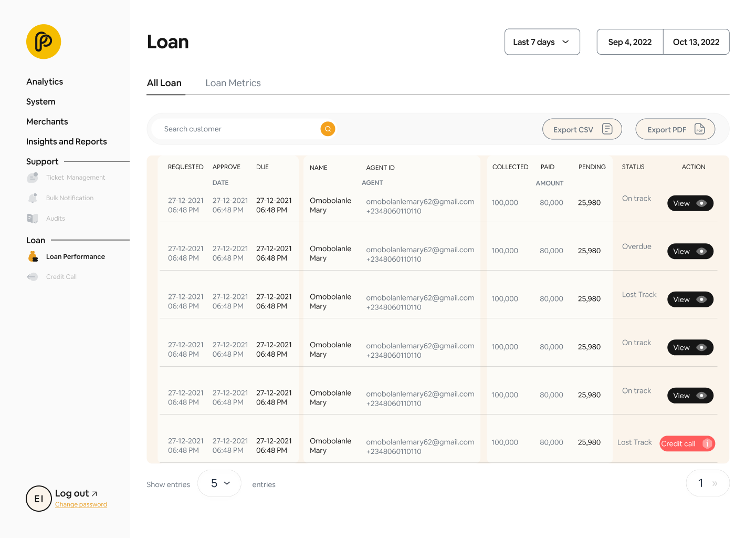The height and width of the screenshot is (538, 756).
Task: Click page number 1
Action: point(700,483)
